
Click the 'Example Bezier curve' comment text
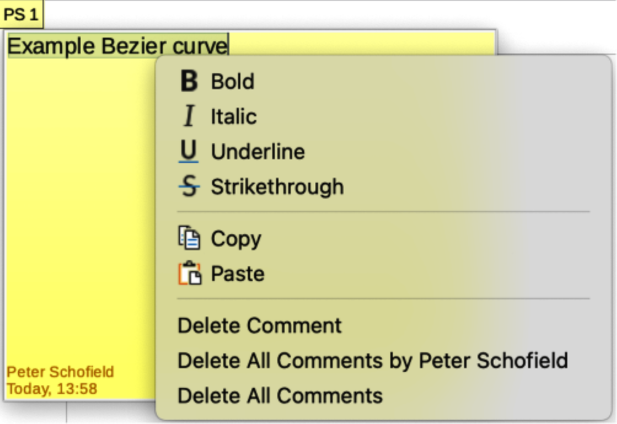117,46
